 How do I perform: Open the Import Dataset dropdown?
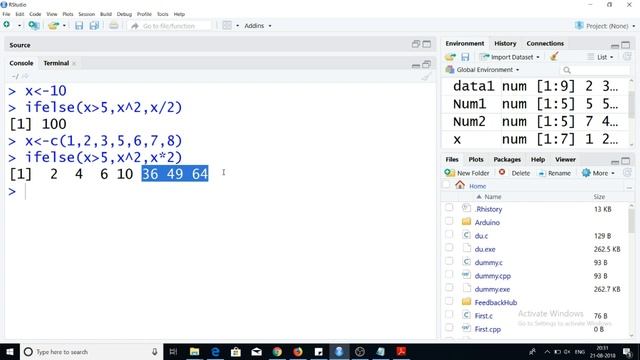(x=510, y=57)
